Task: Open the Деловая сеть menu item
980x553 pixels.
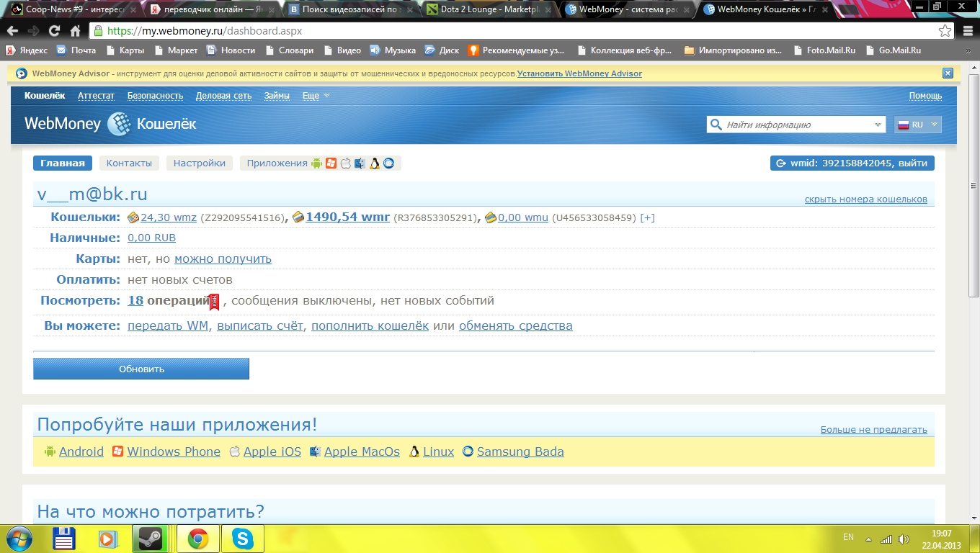Action: 223,95
